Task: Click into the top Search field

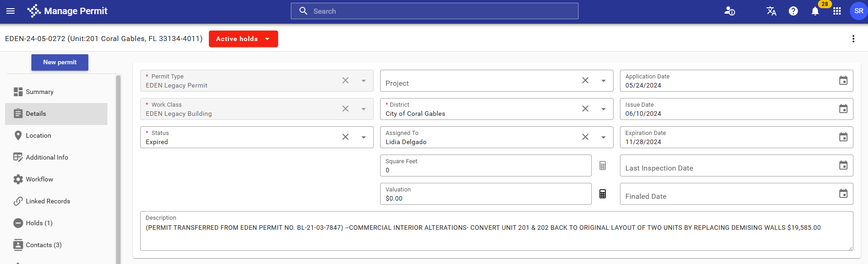Action: tap(434, 11)
